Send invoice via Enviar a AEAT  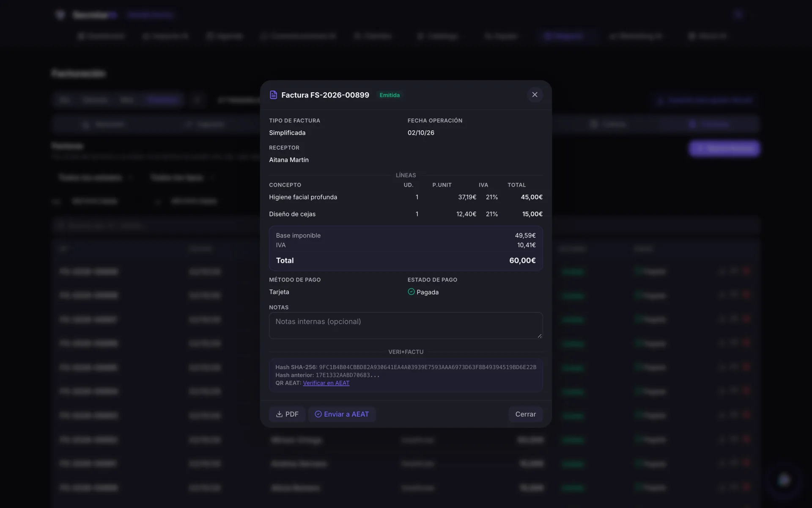click(x=342, y=414)
